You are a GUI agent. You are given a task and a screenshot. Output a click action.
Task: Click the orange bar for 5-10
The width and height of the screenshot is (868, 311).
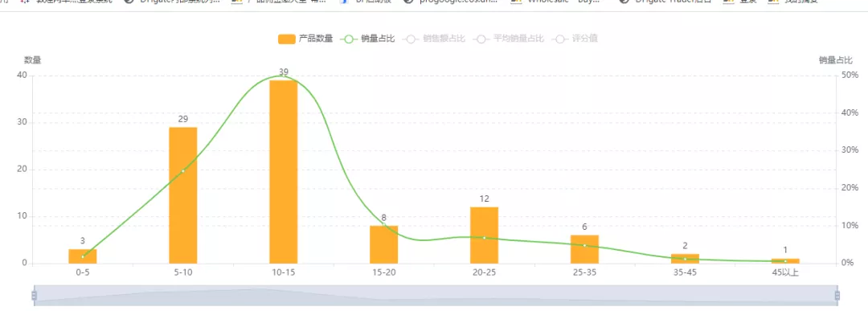click(x=183, y=195)
